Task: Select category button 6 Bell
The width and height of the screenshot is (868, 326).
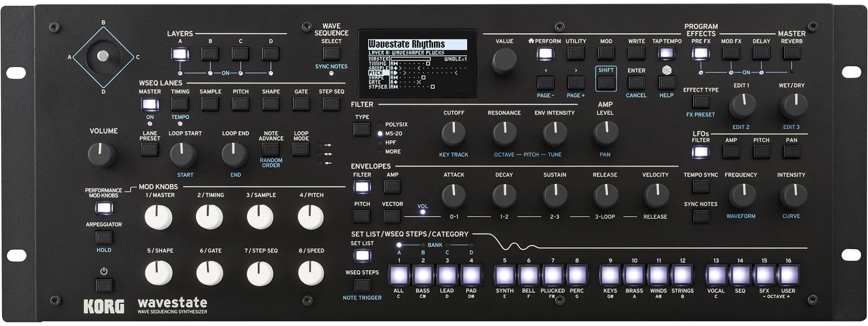Action: pos(528,275)
